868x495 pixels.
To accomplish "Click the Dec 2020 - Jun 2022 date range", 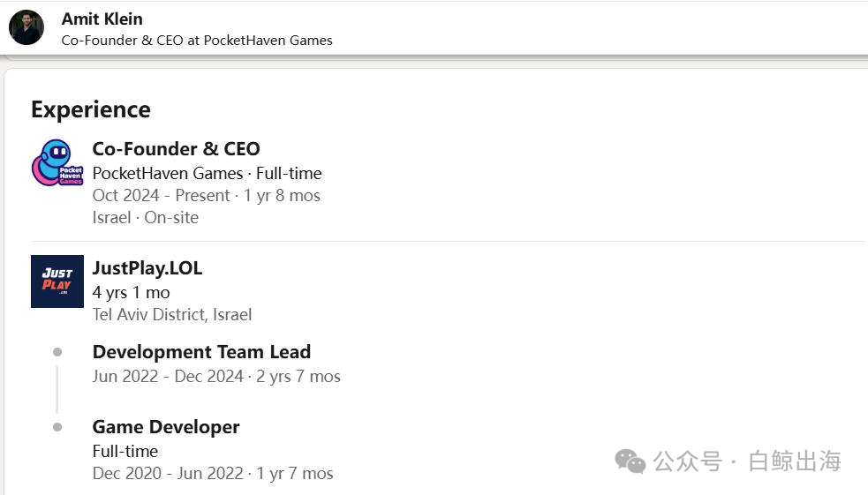I will (x=168, y=474).
